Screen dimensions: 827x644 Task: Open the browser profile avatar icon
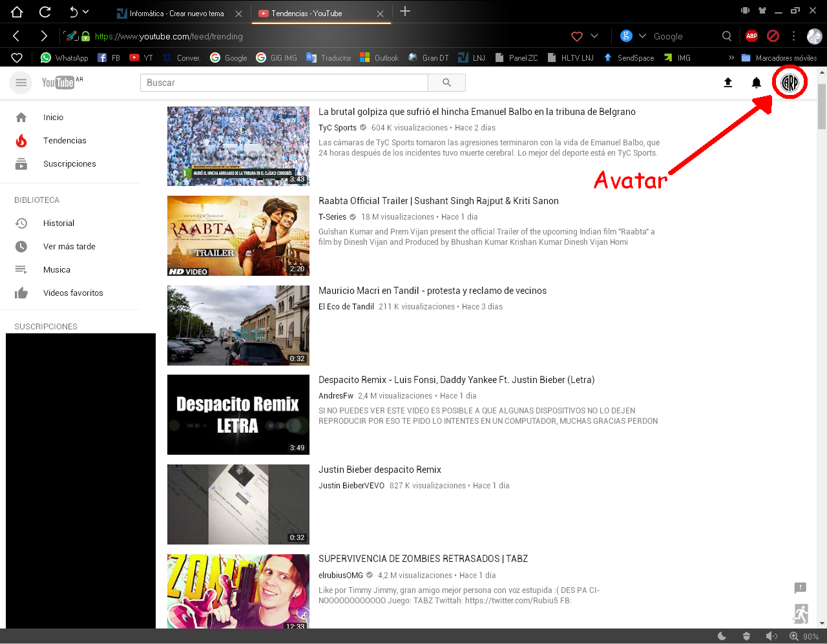(x=814, y=36)
